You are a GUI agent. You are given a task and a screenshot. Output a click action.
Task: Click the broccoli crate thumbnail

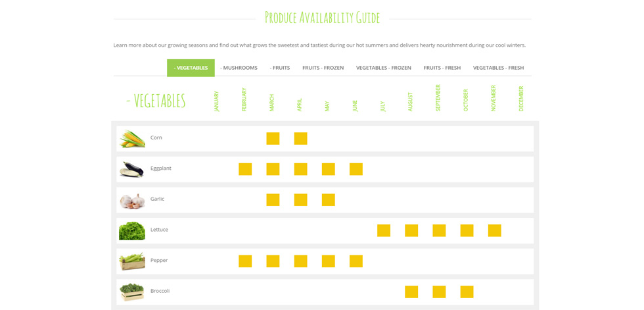pos(132,292)
